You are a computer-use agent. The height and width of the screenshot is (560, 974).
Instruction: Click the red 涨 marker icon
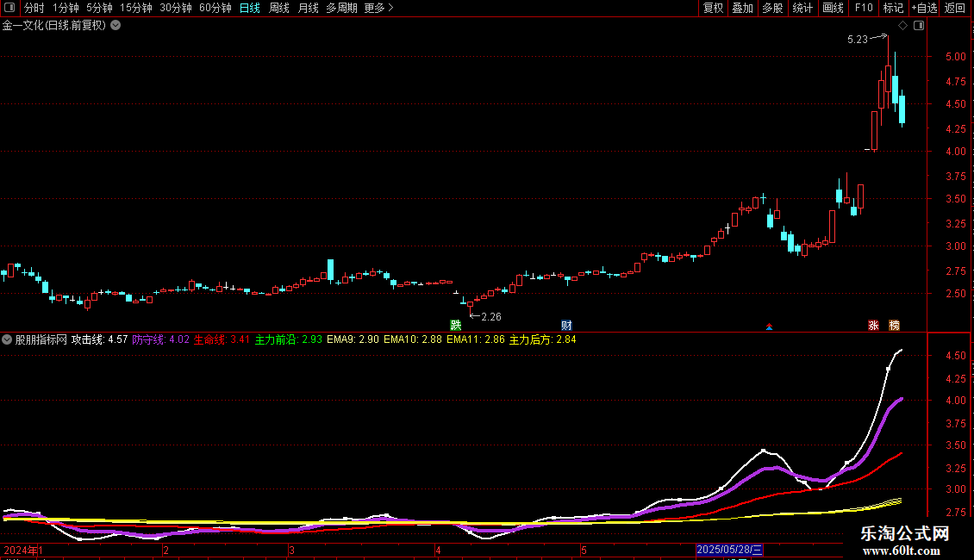click(x=873, y=326)
